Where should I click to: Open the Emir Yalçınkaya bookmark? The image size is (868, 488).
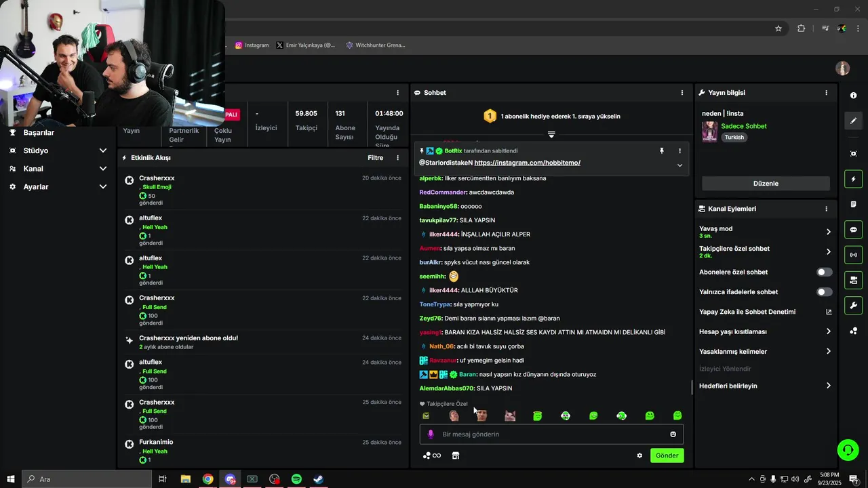(306, 45)
